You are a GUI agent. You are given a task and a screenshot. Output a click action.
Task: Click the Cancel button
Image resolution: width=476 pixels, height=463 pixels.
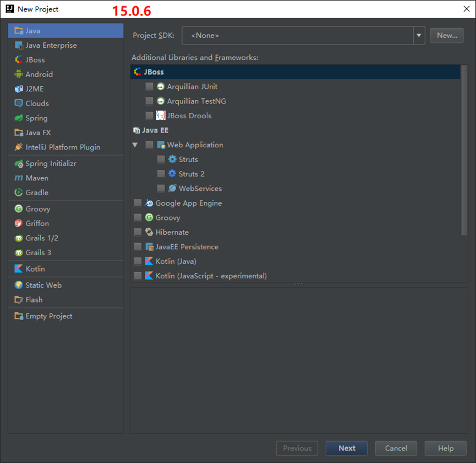tap(396, 449)
